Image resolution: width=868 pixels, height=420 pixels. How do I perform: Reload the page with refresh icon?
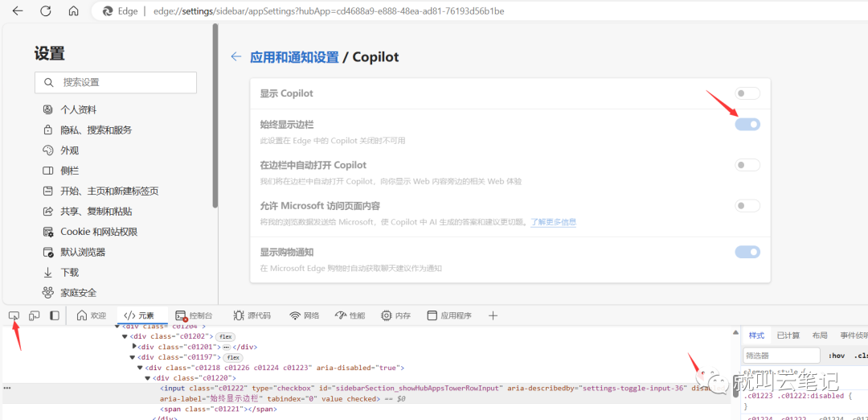(45, 11)
